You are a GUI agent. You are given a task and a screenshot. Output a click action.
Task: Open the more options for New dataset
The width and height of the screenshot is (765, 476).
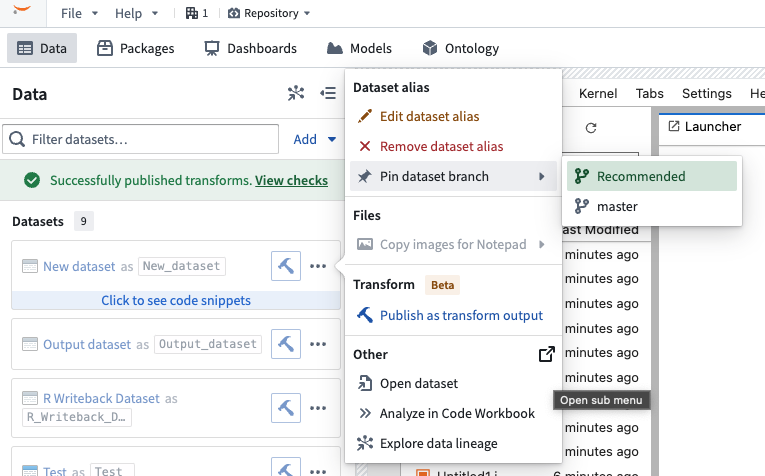coord(318,266)
